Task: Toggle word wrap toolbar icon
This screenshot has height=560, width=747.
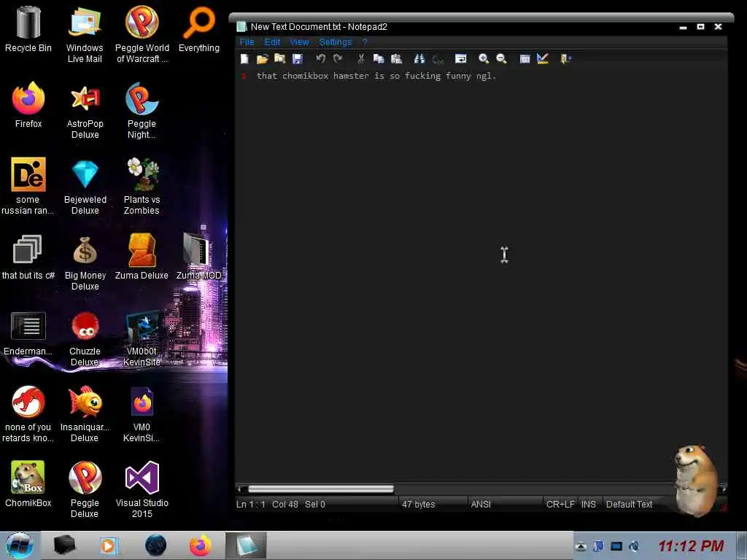Action: point(461,59)
